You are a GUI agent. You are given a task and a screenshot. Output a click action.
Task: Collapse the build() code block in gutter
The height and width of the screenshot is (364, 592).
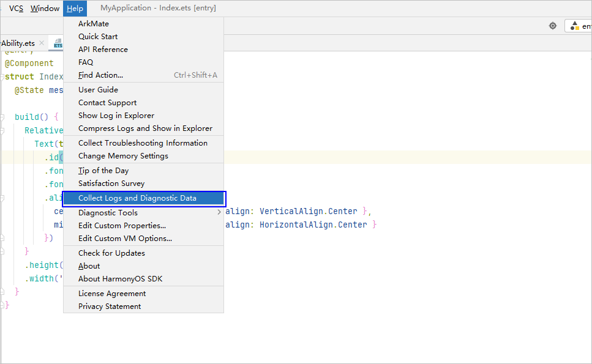coord(3,116)
